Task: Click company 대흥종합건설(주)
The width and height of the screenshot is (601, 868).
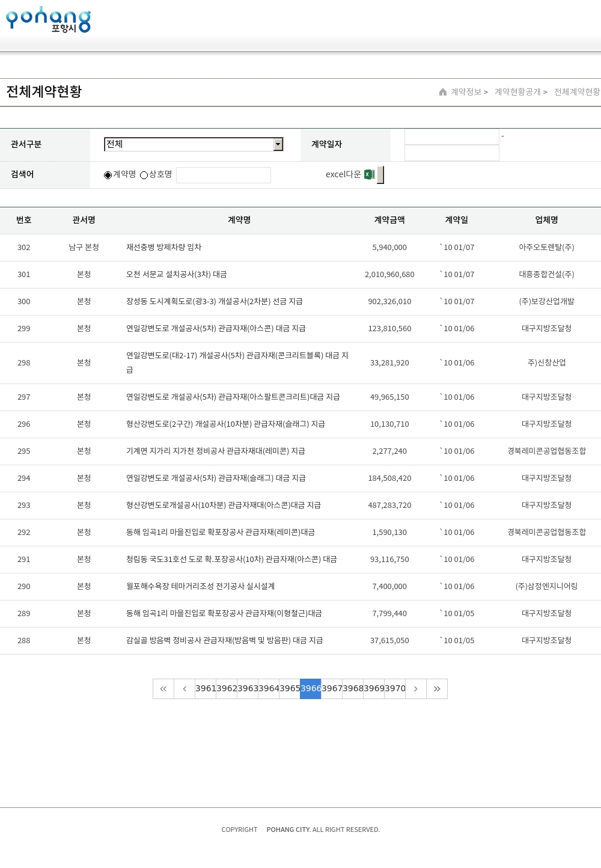Action: coord(547,275)
